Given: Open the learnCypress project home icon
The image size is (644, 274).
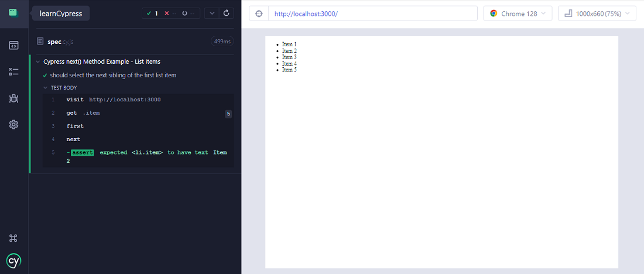Looking at the screenshot, I should (x=13, y=13).
